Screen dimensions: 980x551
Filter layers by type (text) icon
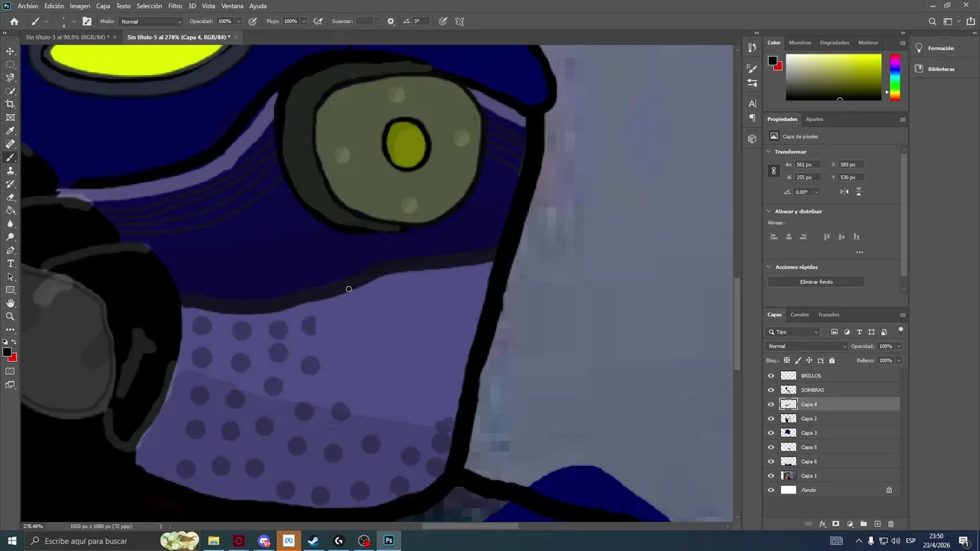tap(859, 332)
